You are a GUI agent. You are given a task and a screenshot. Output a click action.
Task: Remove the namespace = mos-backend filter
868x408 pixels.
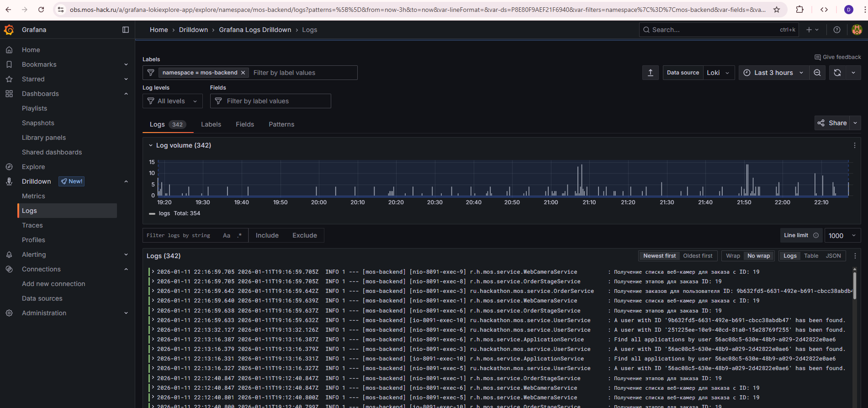(x=243, y=73)
